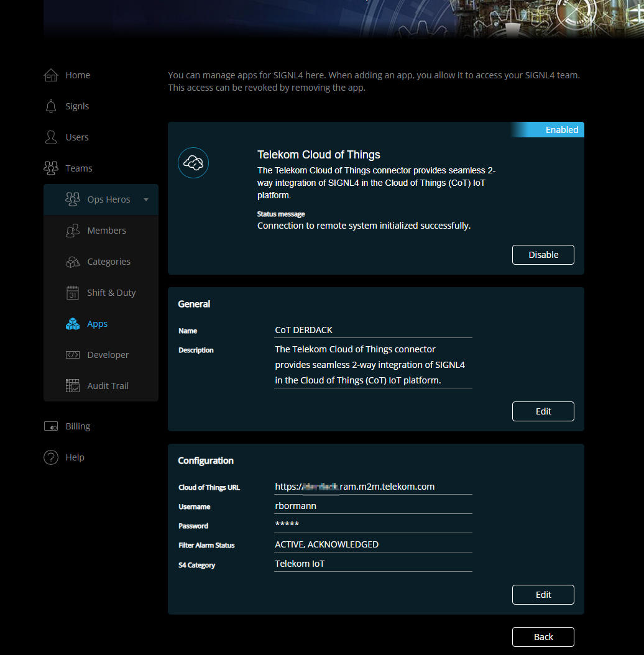Open Help page
The image size is (644, 655).
point(75,457)
